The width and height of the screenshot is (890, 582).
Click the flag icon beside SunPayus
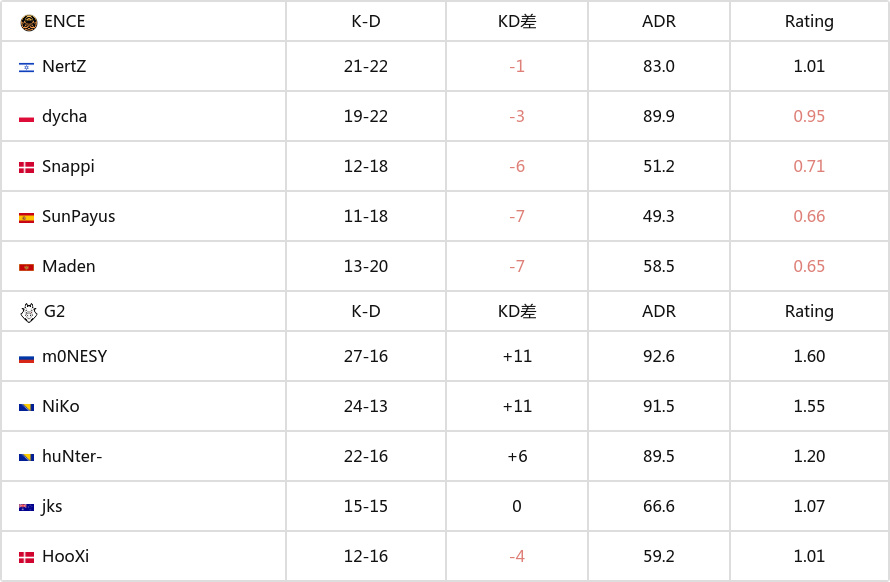pos(26,217)
